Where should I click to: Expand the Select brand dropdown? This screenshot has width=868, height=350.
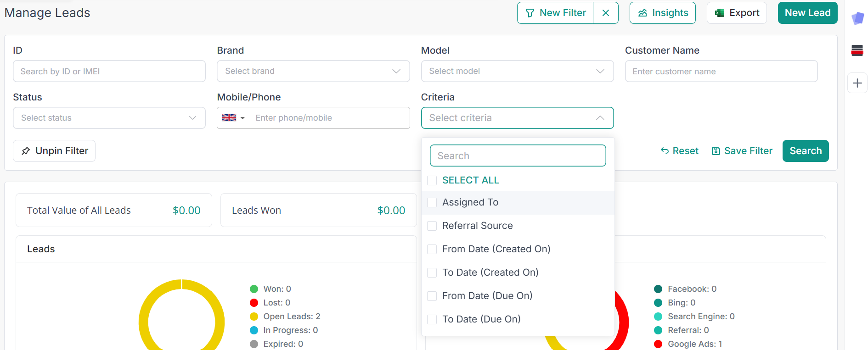pyautogui.click(x=313, y=71)
